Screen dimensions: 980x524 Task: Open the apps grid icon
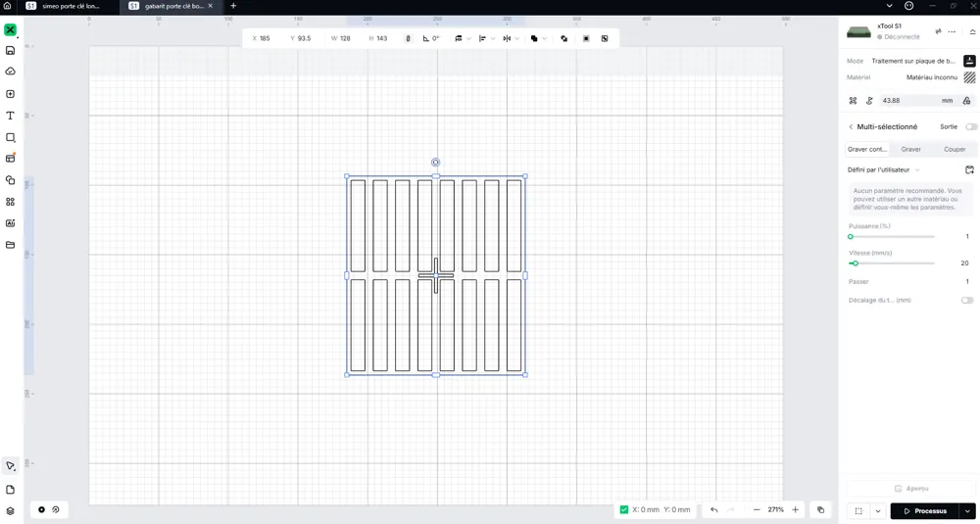[10, 202]
